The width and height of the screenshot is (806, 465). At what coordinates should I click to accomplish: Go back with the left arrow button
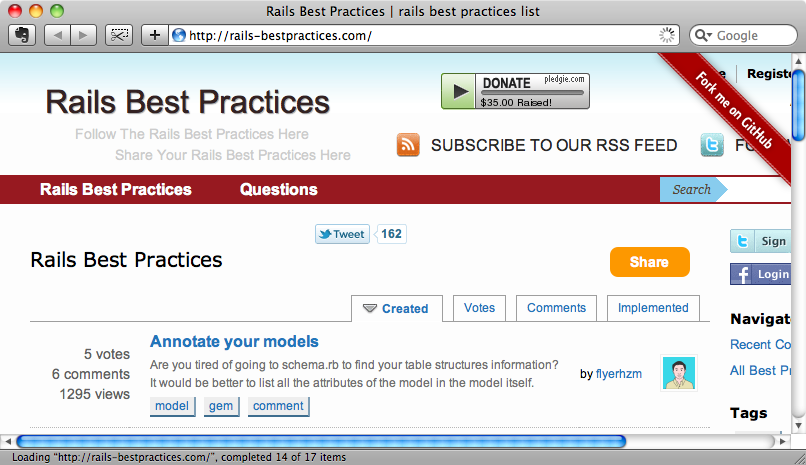pos(58,35)
